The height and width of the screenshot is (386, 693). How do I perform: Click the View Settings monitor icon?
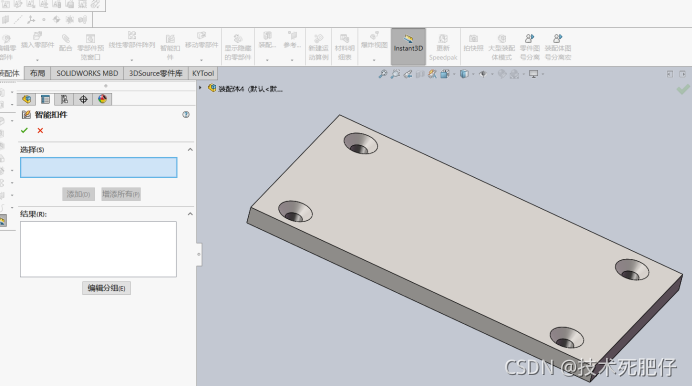pos(533,74)
